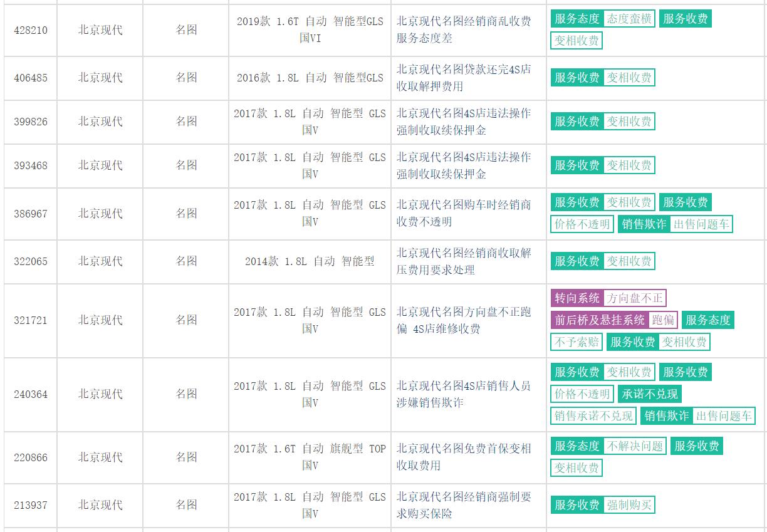Open complaint "北京现代名图方向盘不正跑偏 4S店维修收费"

(x=464, y=320)
